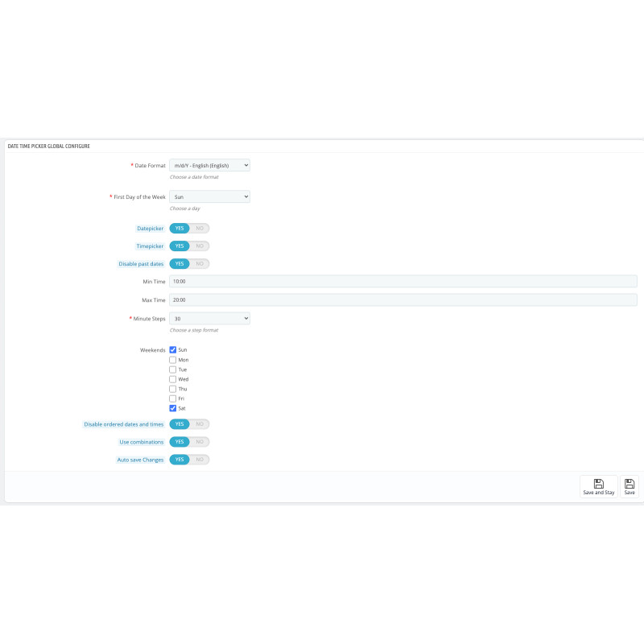Focus the Max Time input field
The image size is (644, 644).
coord(402,300)
